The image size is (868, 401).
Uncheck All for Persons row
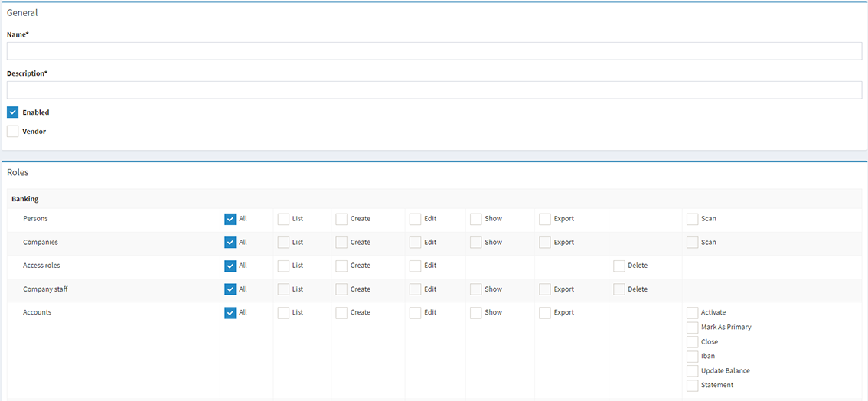click(x=230, y=219)
